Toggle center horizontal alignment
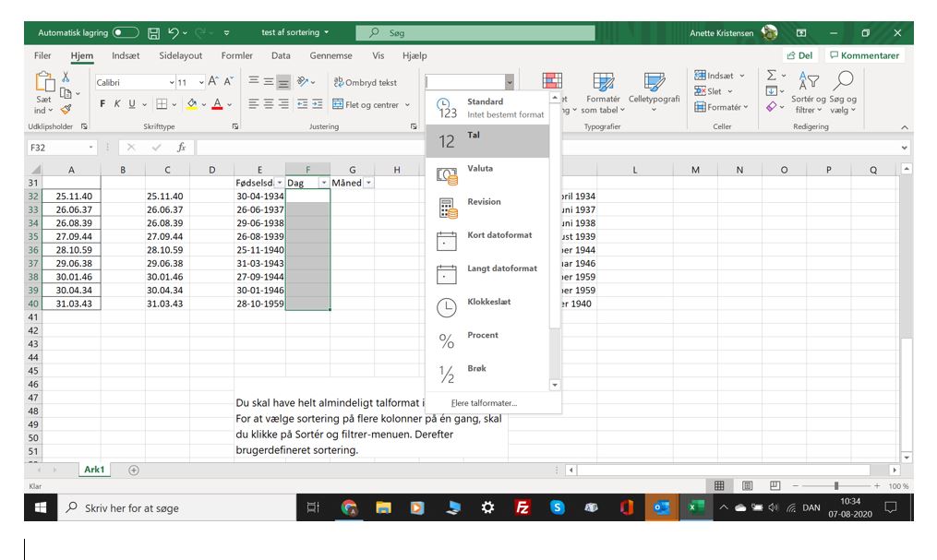 (269, 104)
